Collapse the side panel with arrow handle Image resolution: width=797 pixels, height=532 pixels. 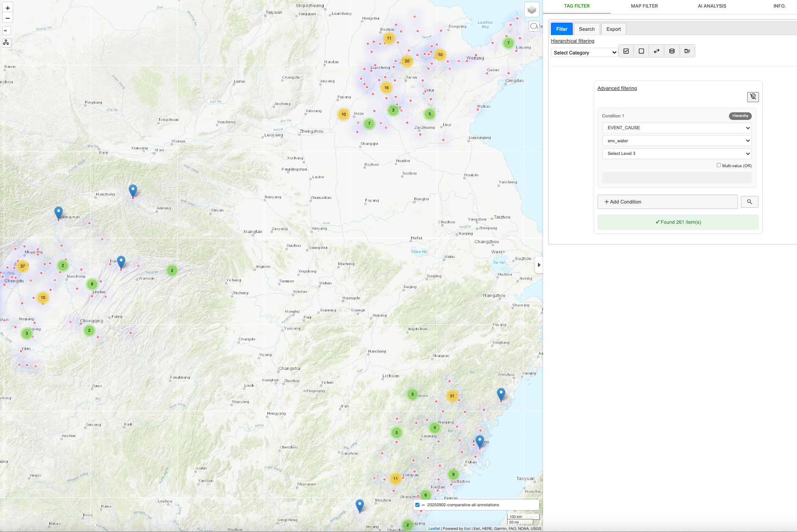click(x=539, y=265)
